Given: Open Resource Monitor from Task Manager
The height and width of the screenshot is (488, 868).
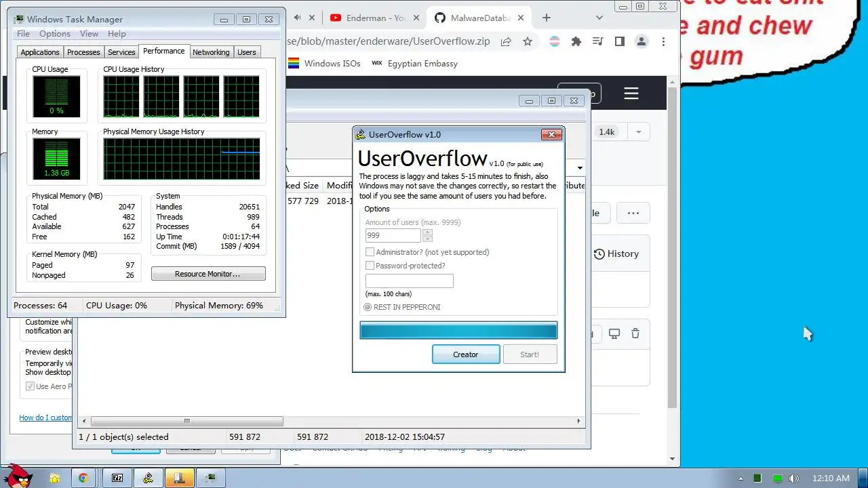Looking at the screenshot, I should coord(208,274).
